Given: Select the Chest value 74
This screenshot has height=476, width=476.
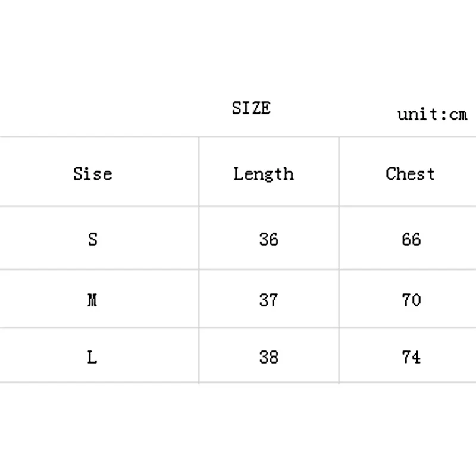Looking at the screenshot, I should tap(411, 357).
